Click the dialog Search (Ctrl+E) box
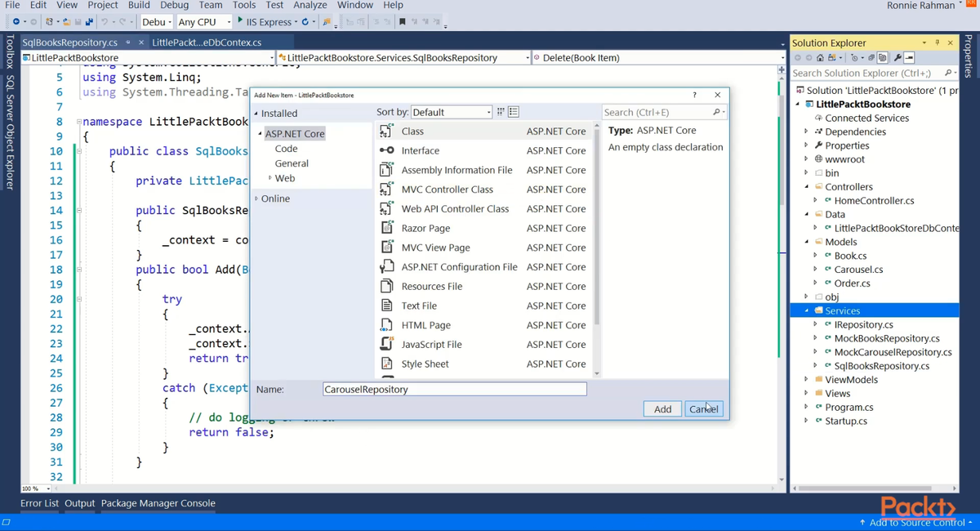 click(x=664, y=112)
